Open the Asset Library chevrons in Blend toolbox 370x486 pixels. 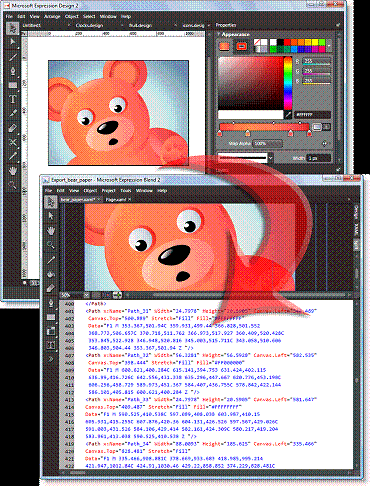(x=51, y=359)
